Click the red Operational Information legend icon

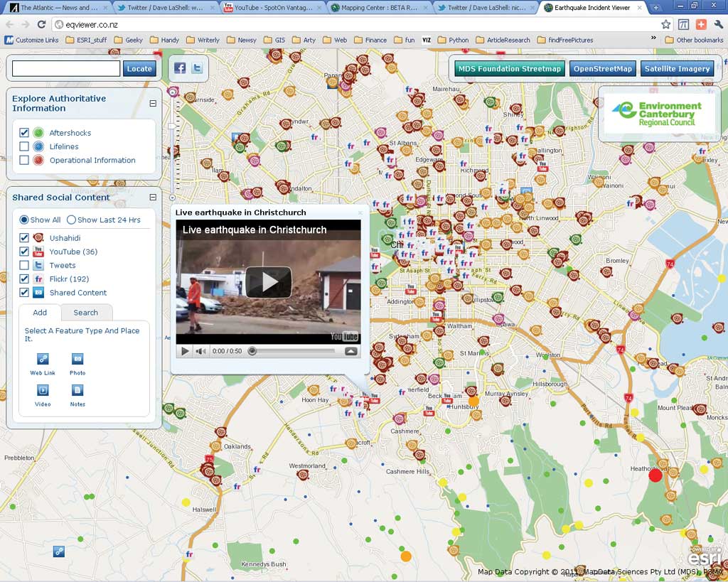[38, 160]
